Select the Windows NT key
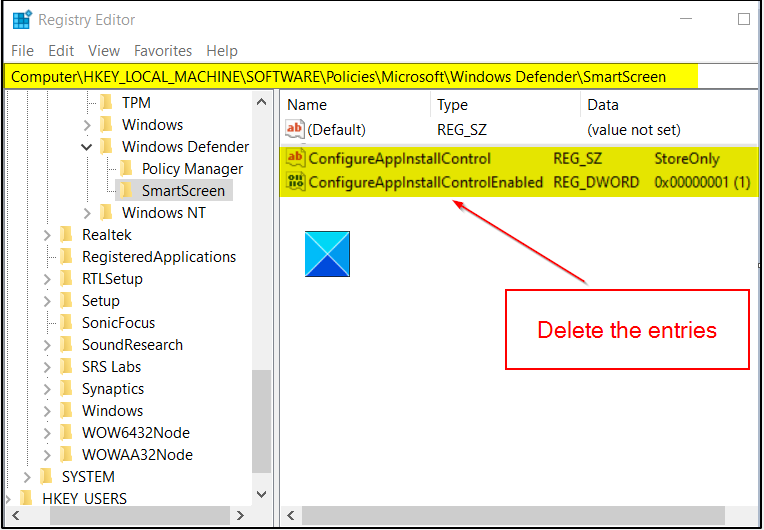Viewport: 764px width, 530px height. [x=164, y=212]
